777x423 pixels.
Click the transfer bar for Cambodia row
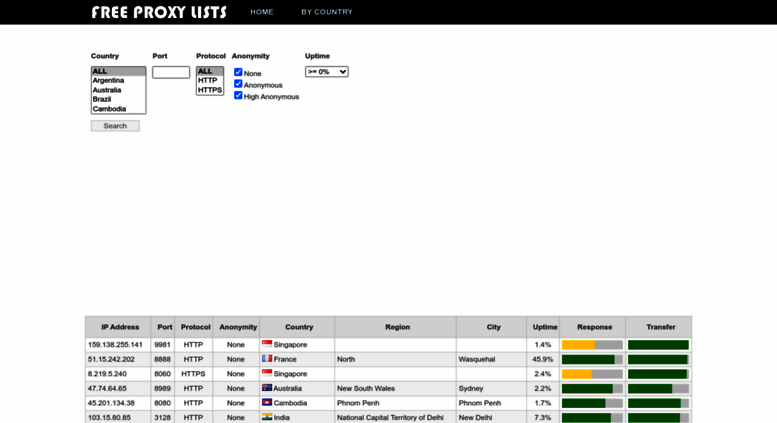click(659, 403)
